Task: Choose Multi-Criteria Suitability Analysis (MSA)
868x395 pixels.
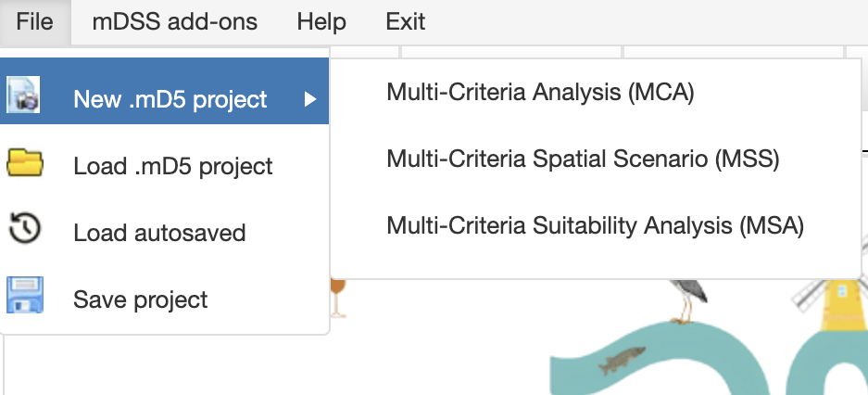Action: point(596,225)
